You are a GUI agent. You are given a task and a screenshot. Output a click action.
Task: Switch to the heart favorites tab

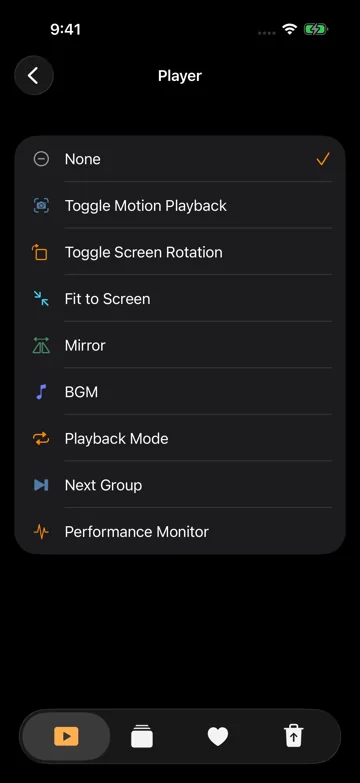(218, 737)
